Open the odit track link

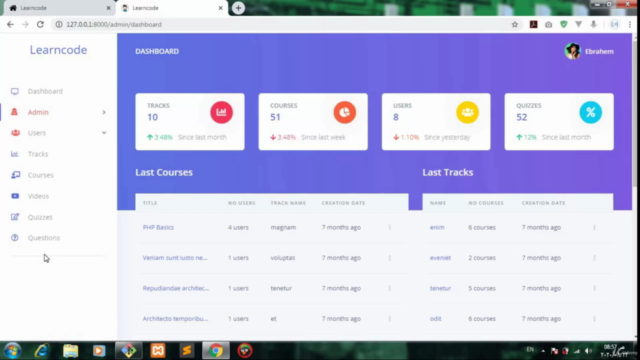(x=435, y=319)
